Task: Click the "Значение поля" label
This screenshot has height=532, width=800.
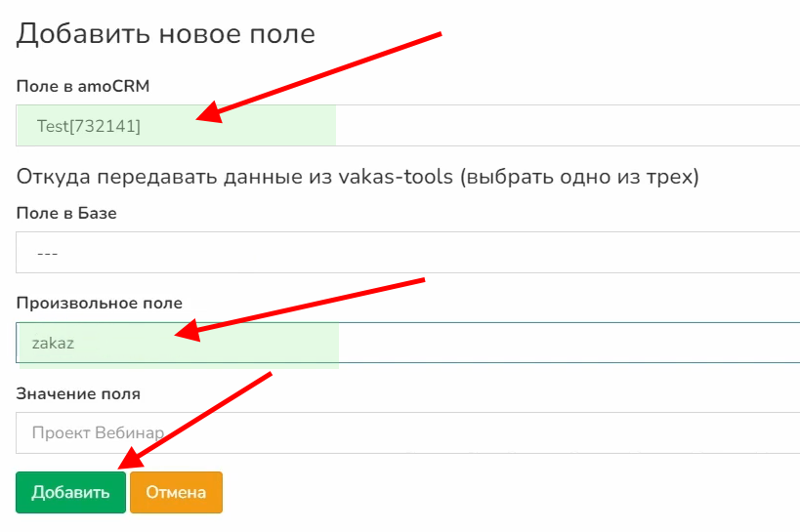Action: point(78,393)
